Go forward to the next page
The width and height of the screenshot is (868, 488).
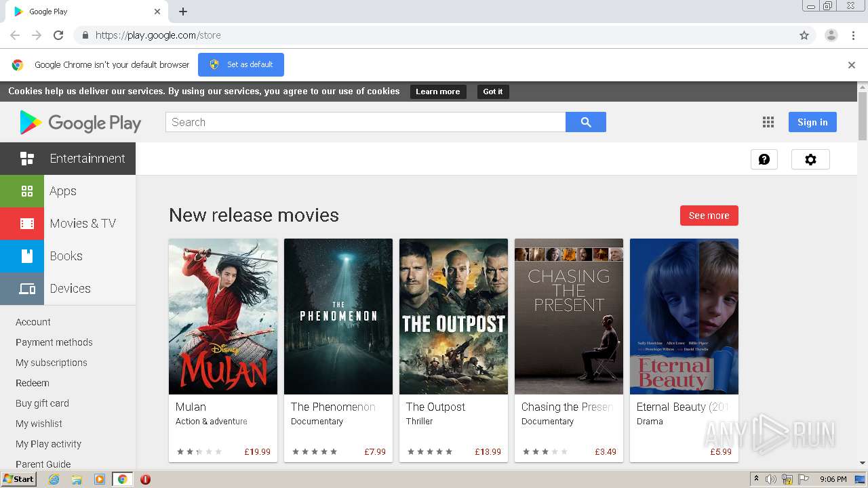point(37,35)
